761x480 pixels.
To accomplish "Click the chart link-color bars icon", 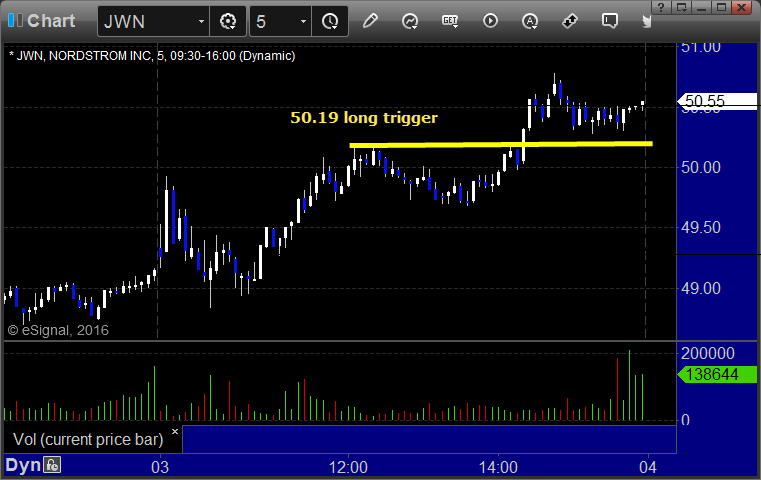I will [x=16, y=21].
